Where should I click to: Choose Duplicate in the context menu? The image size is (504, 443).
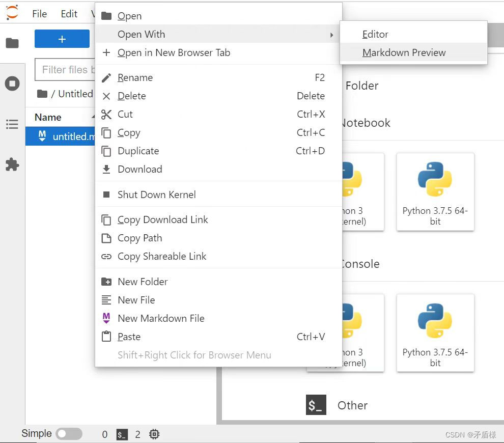218,151
